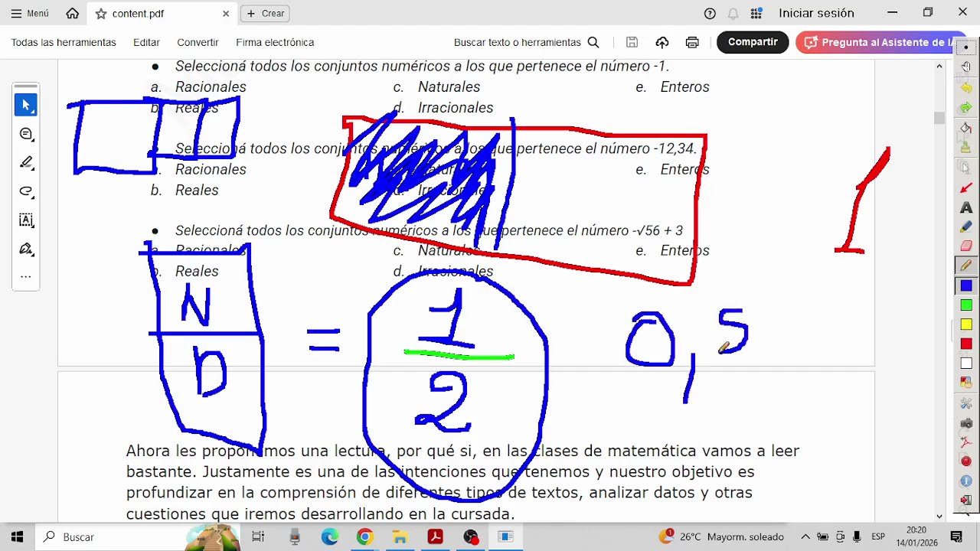Select the pink eraser tool
The image size is (980, 551).
[x=966, y=246]
